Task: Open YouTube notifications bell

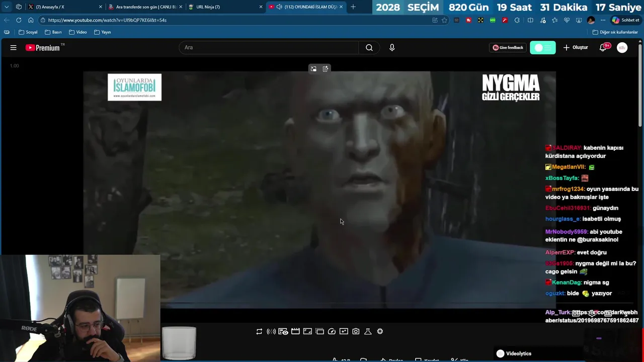Action: (x=603, y=48)
